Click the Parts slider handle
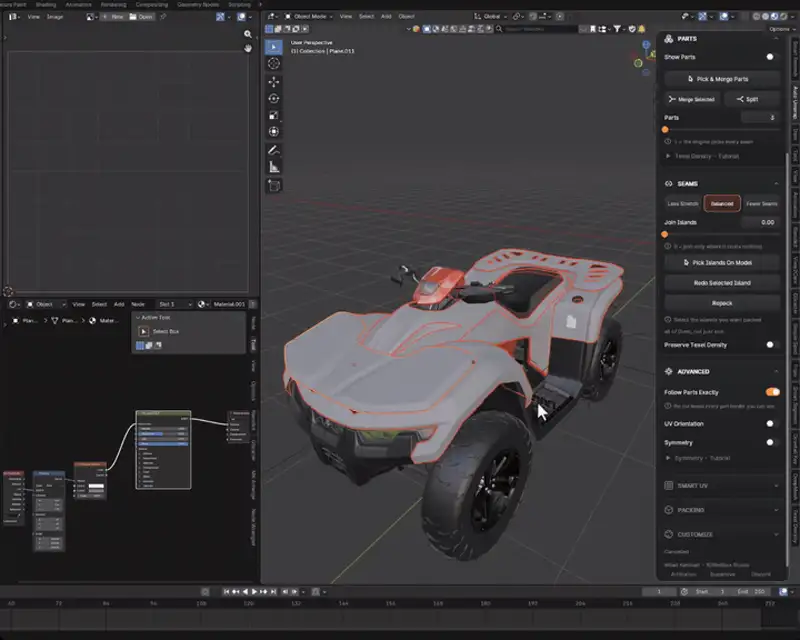Image resolution: width=800 pixels, height=640 pixels. (x=665, y=130)
